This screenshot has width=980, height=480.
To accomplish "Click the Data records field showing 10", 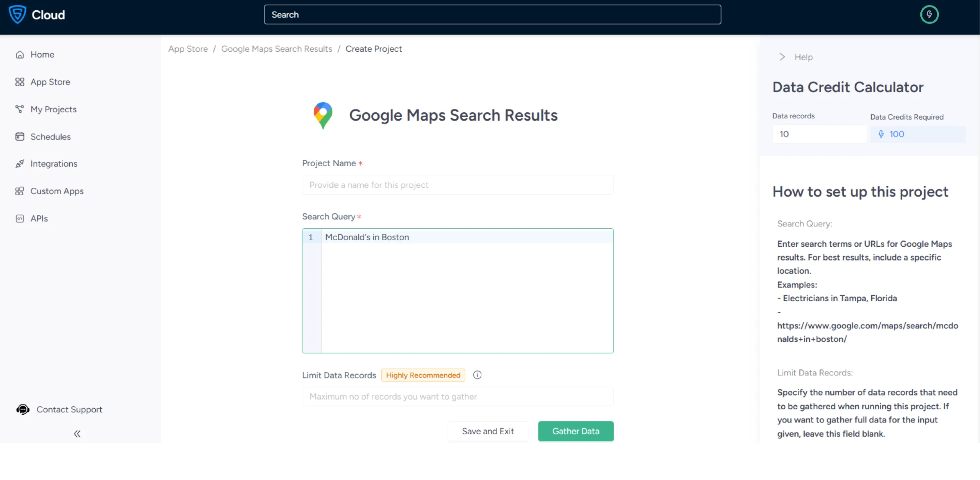I will pyautogui.click(x=820, y=134).
